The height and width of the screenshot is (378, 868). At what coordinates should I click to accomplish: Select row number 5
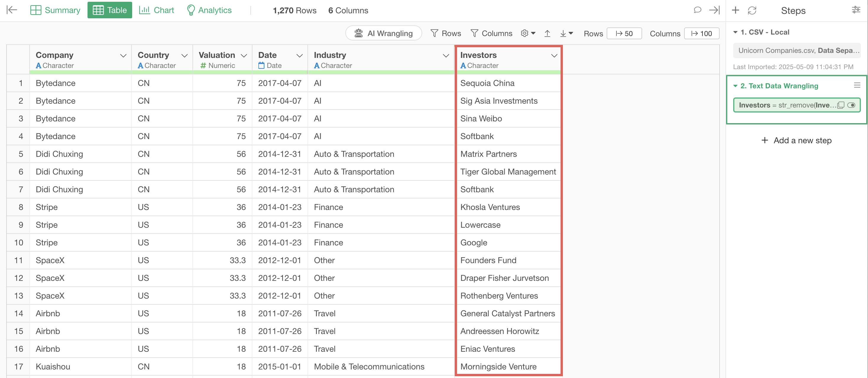click(x=18, y=154)
